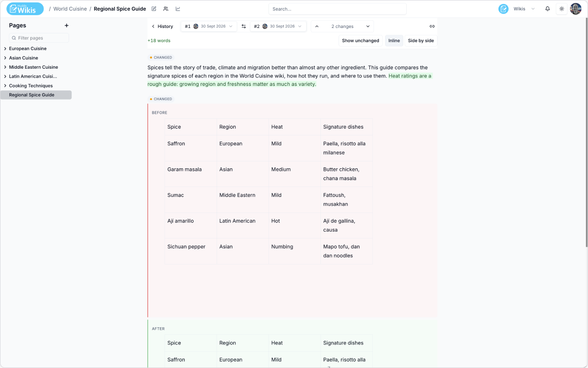Viewport: 588px width, 368px height.
Task: Open the Wikis workspace switcher dropdown
Action: click(524, 9)
